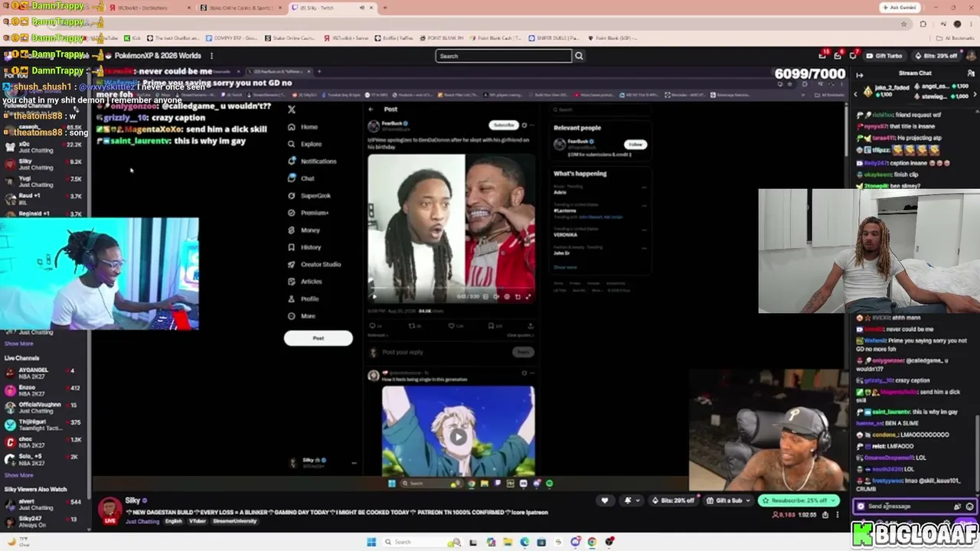The width and height of the screenshot is (980, 551).
Task: Open Articles in the X sidebar
Action: pyautogui.click(x=305, y=282)
